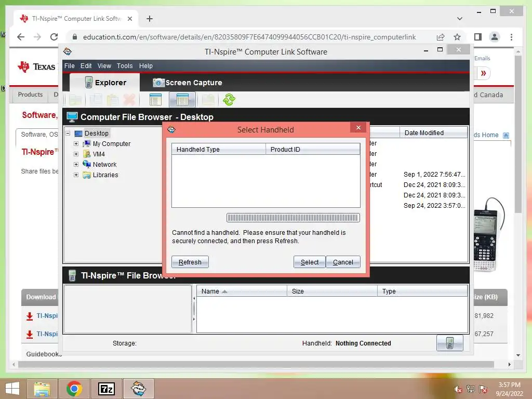
Task: Cancel the Select Handheld dialog
Action: click(x=343, y=262)
